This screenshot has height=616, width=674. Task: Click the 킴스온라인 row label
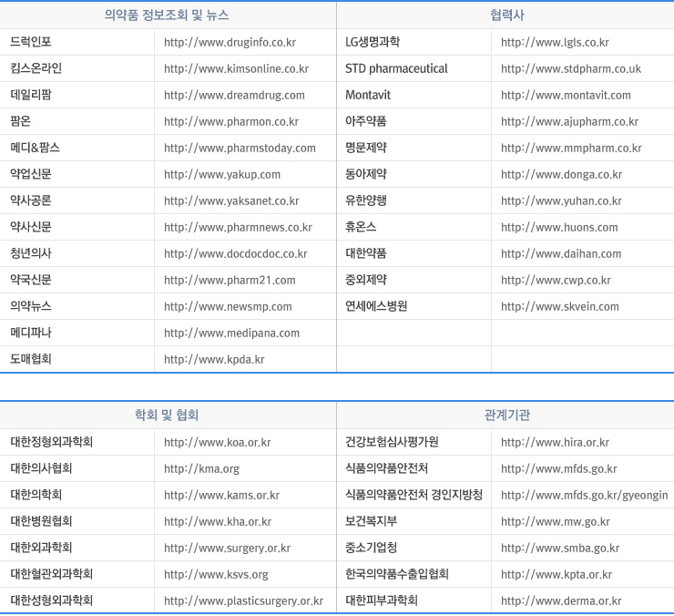(36, 68)
